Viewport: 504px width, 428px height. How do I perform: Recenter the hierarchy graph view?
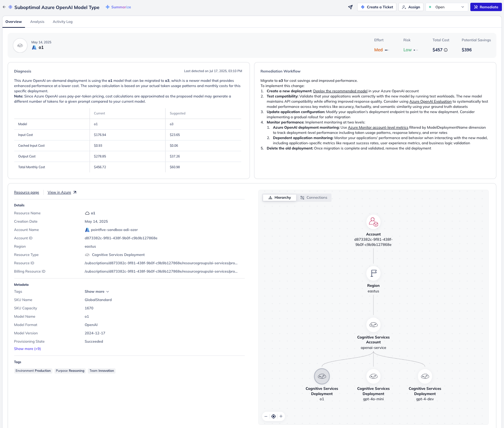274,416
